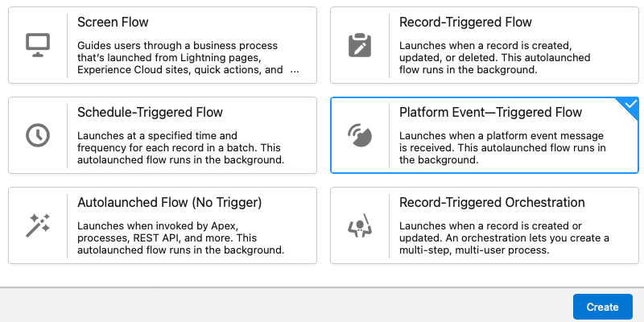The height and width of the screenshot is (322, 644).
Task: Click the Screen Flow description text
Action: [180, 57]
